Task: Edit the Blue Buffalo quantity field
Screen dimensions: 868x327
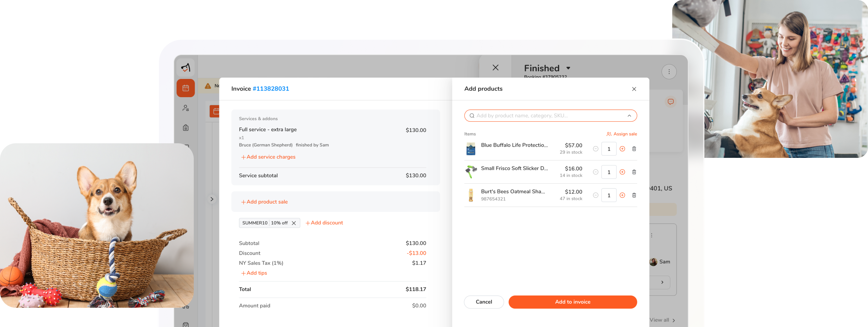Action: pyautogui.click(x=609, y=149)
